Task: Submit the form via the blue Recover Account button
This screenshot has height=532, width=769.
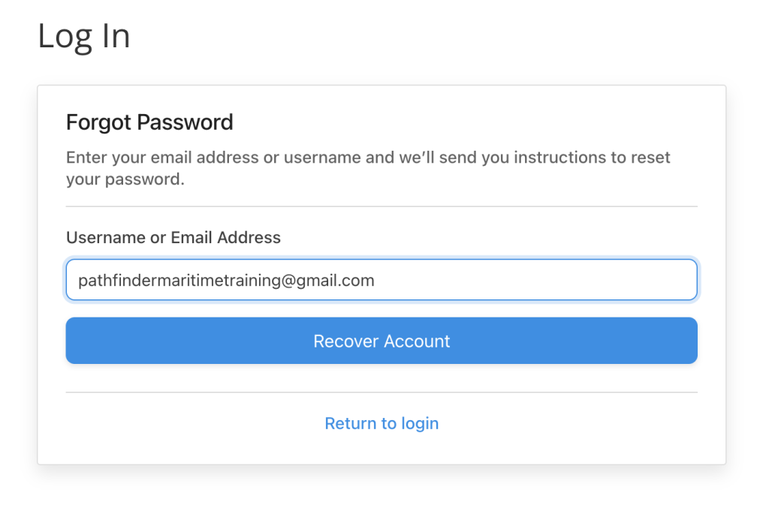Action: [x=381, y=341]
